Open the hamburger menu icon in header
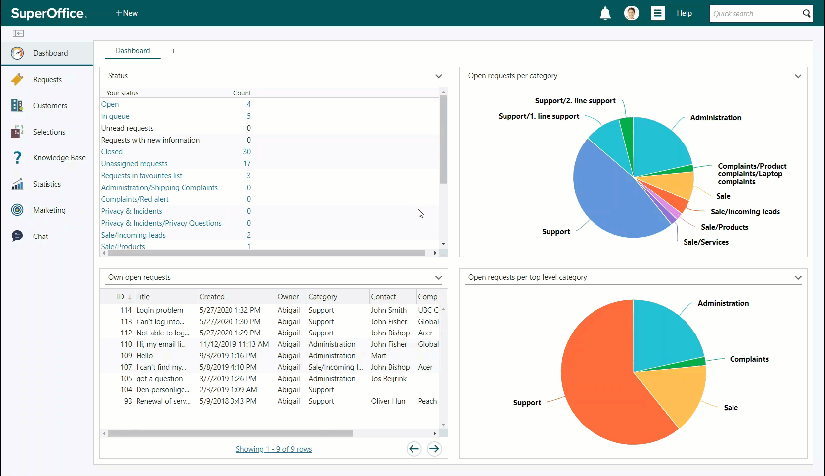The height and width of the screenshot is (476, 825). pyautogui.click(x=658, y=13)
